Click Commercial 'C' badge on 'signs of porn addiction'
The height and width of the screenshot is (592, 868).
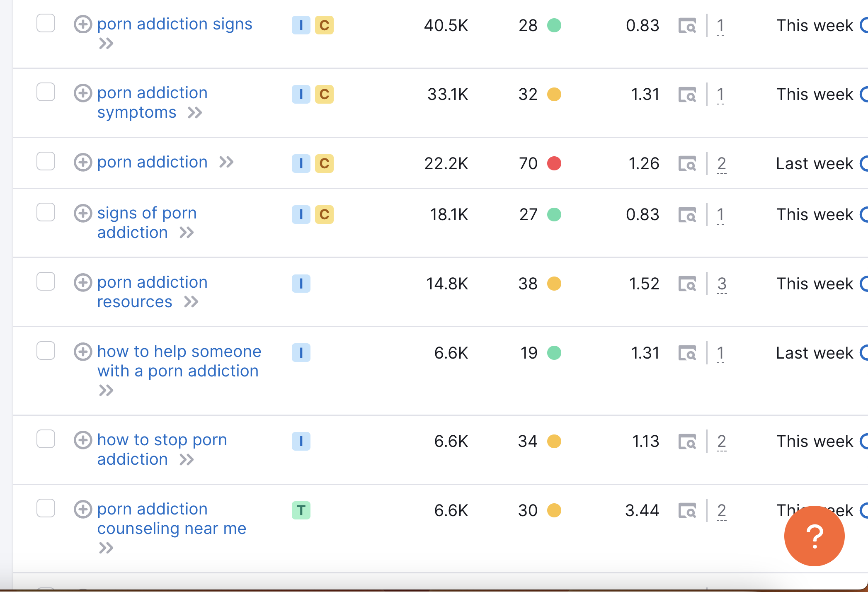(324, 215)
